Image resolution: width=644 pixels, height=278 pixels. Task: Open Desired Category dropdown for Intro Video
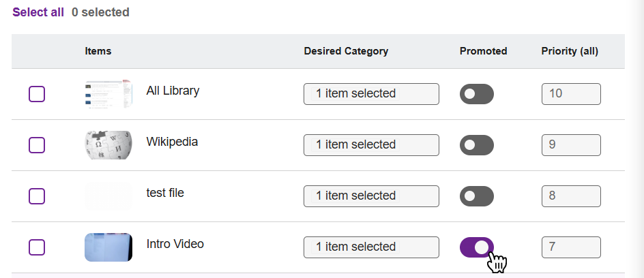371,247
